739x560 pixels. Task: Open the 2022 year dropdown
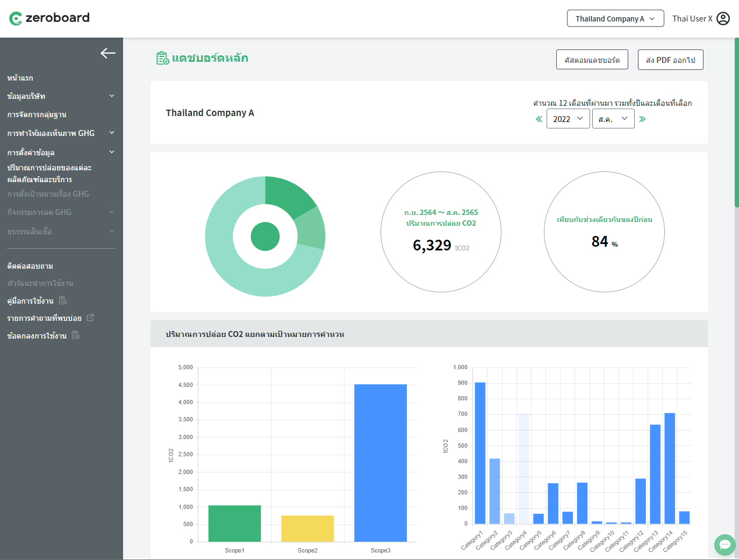(x=568, y=119)
